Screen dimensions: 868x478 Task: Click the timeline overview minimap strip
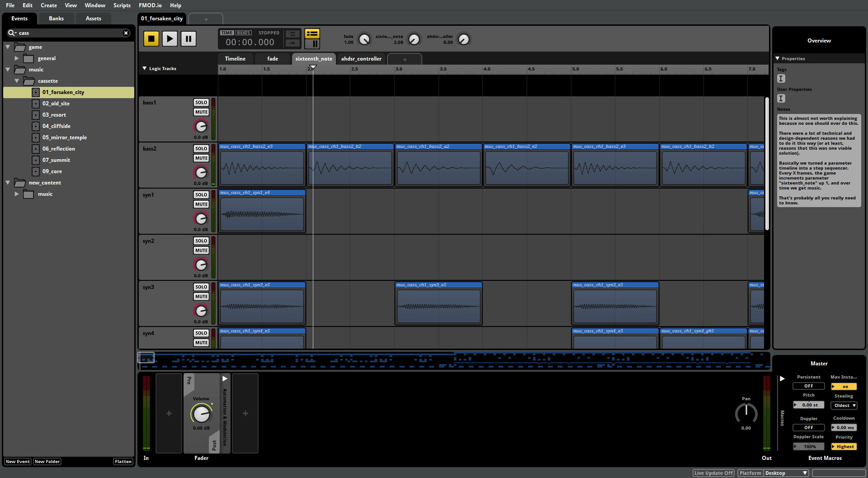click(453, 360)
